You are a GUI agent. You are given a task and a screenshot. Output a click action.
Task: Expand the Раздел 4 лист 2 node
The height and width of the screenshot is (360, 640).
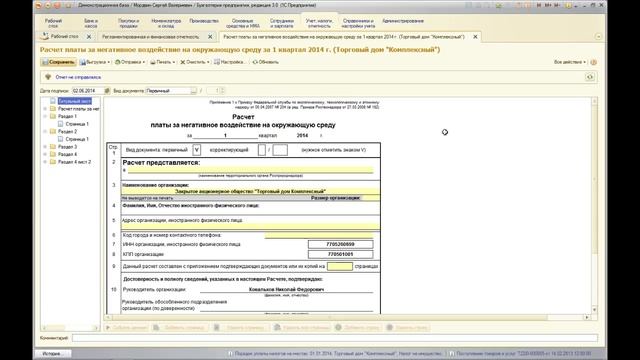point(45,162)
